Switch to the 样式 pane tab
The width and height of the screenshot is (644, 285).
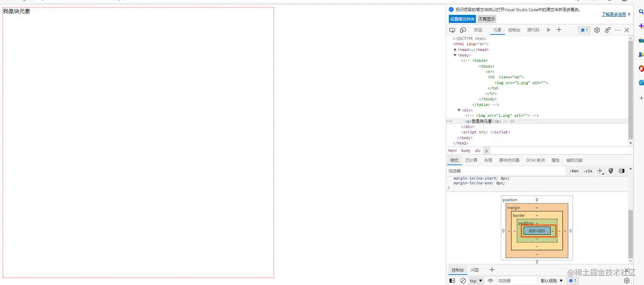tap(454, 160)
